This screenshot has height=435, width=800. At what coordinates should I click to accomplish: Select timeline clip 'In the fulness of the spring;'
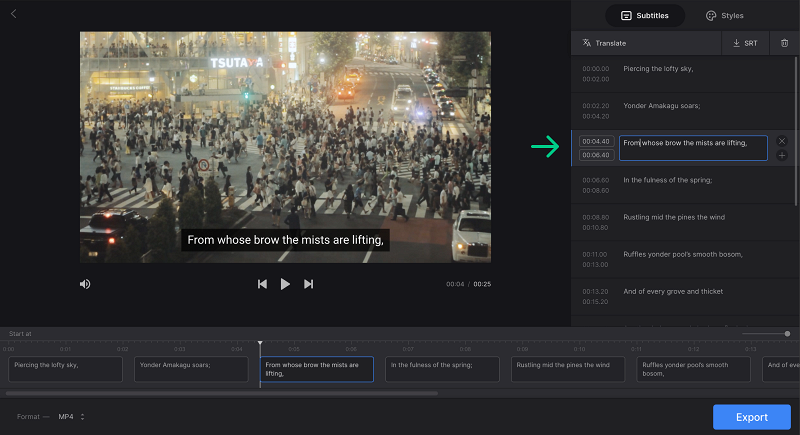(442, 369)
